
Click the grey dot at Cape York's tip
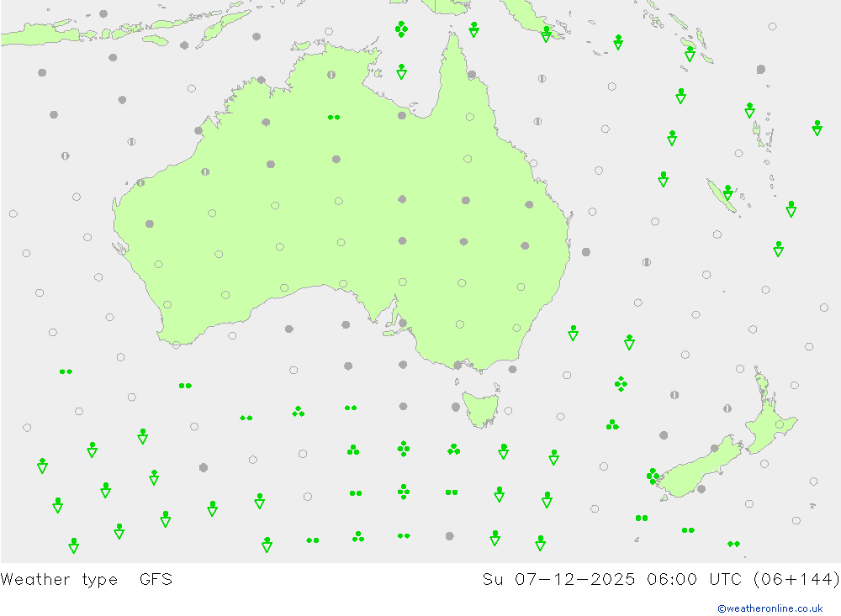[x=472, y=75]
